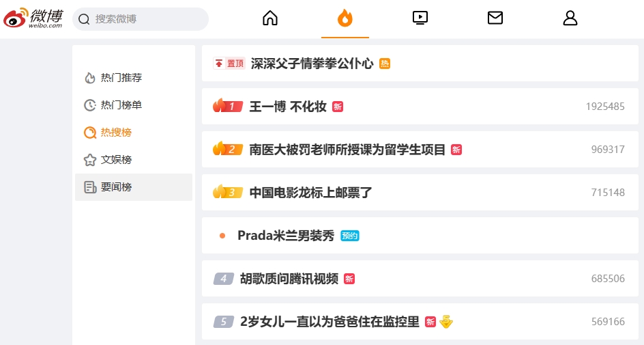Open topic 胡歌质问腾讯视频
Screen dimensions: 644x345
point(289,279)
